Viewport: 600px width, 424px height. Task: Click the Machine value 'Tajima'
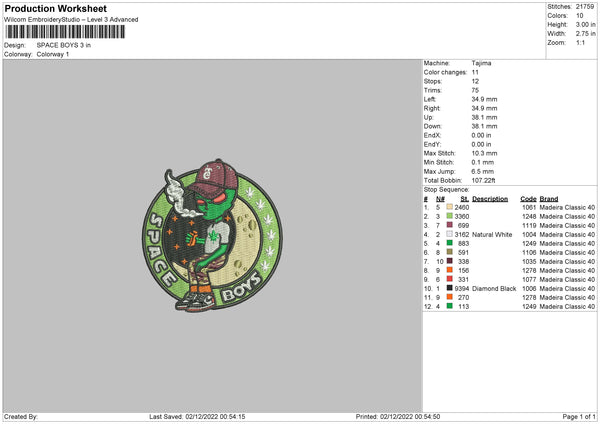tap(481, 63)
